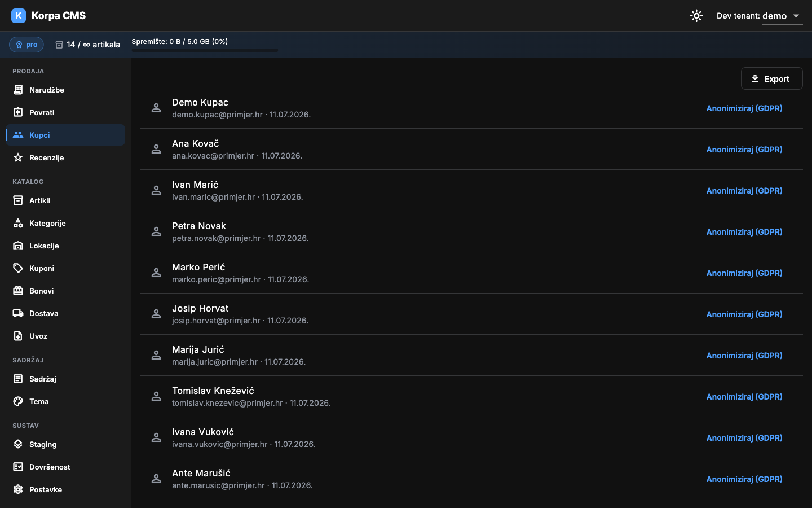The height and width of the screenshot is (508, 812).
Task: Click the person icon beside Ana Kovač
Action: point(156,149)
